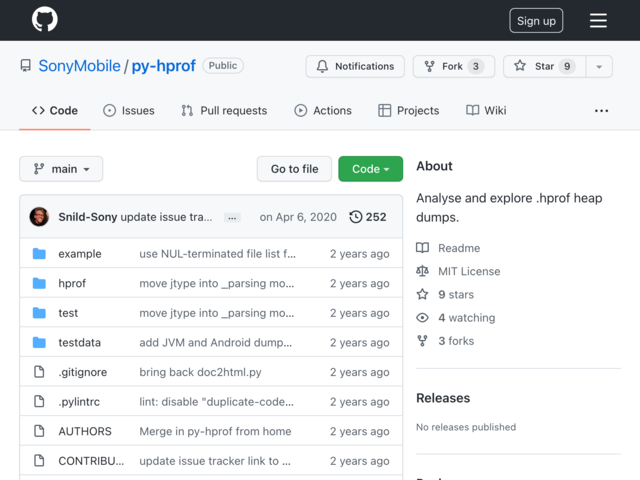Screen dimensions: 640x480
Task: Expand the green Code download dropdown
Action: (371, 169)
